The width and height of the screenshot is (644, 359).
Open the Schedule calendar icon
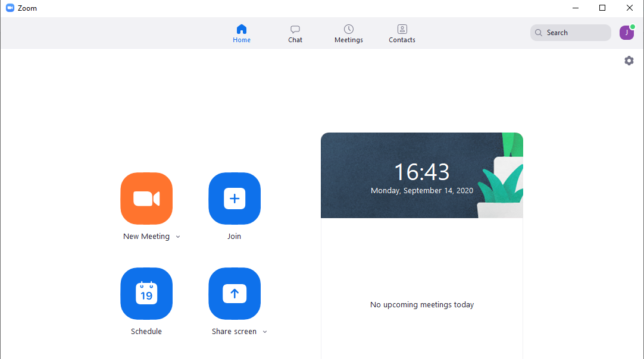click(146, 294)
